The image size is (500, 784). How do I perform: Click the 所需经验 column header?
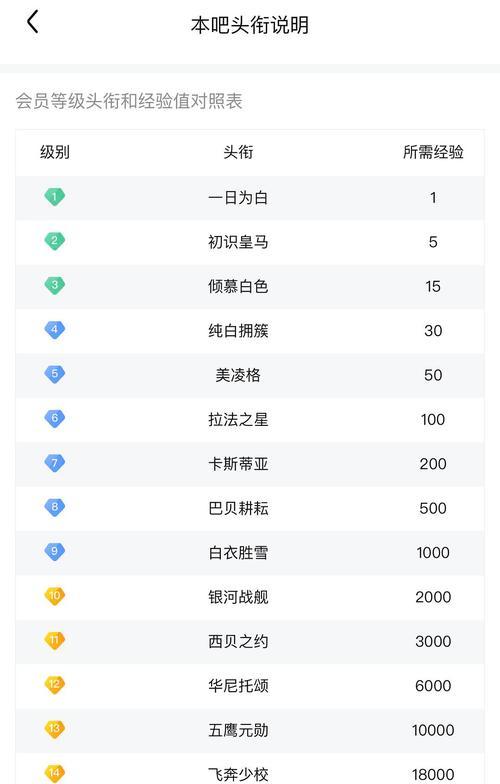tap(433, 152)
